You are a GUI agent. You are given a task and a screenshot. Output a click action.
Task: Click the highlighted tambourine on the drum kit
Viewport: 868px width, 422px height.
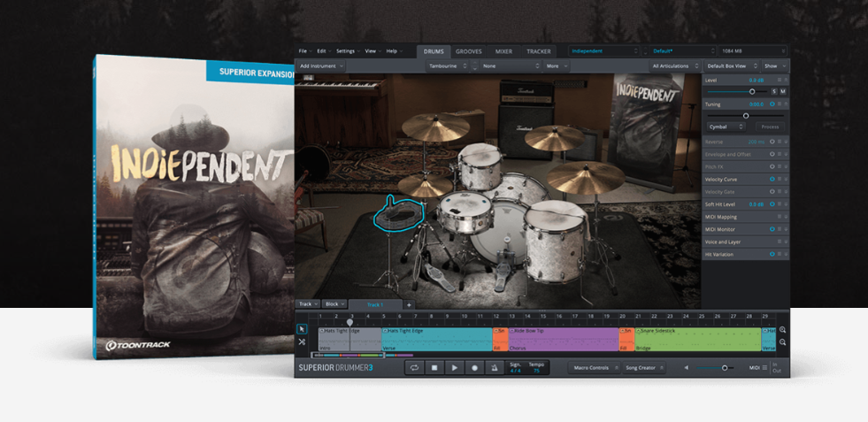point(399,214)
